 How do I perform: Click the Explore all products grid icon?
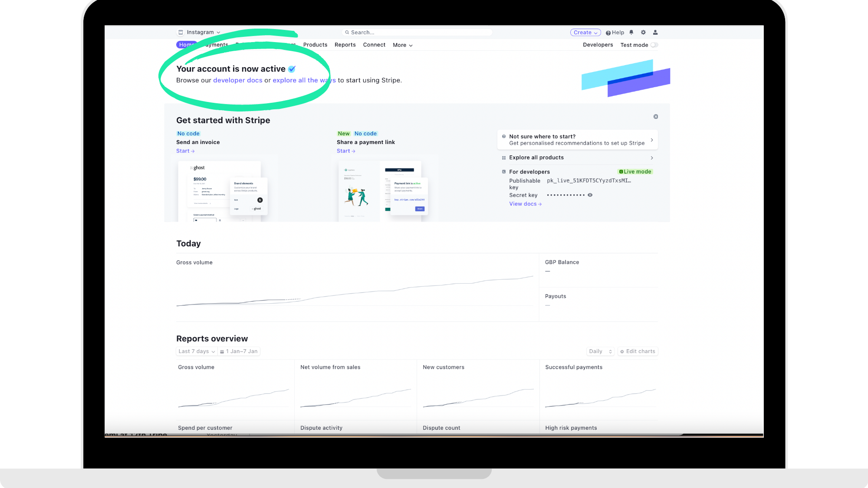(x=504, y=158)
